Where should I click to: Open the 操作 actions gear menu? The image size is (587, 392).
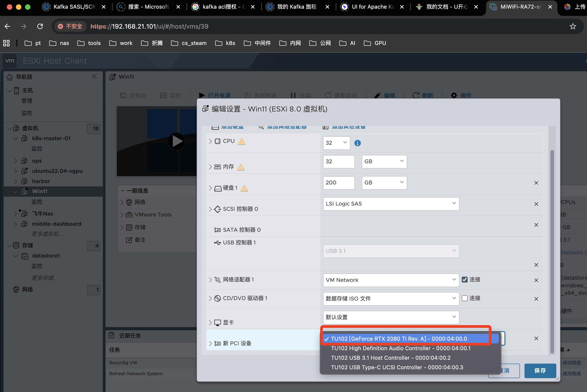click(x=454, y=95)
